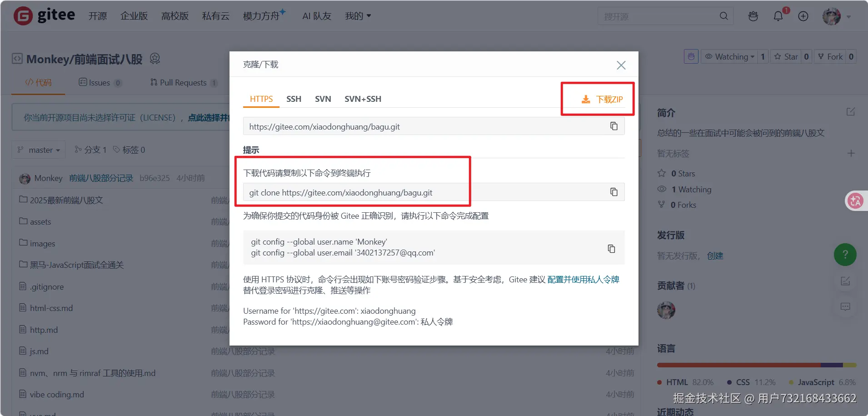
Task: Click the Star button
Action: tap(786, 56)
